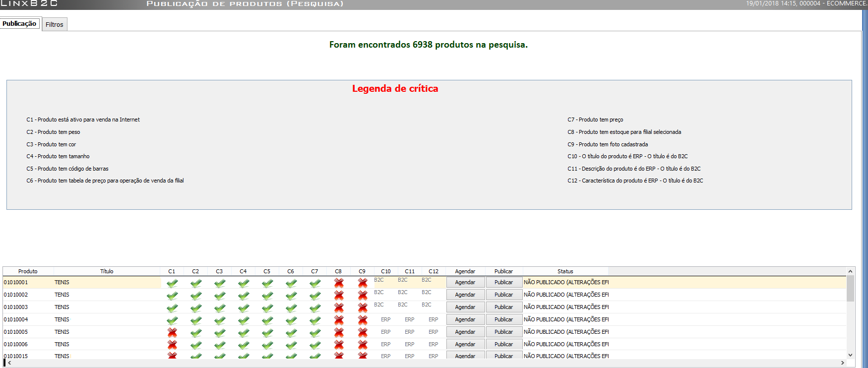Click the C10 B2C value in row 01010001
This screenshot has height=368, width=868.
pyautogui.click(x=379, y=280)
